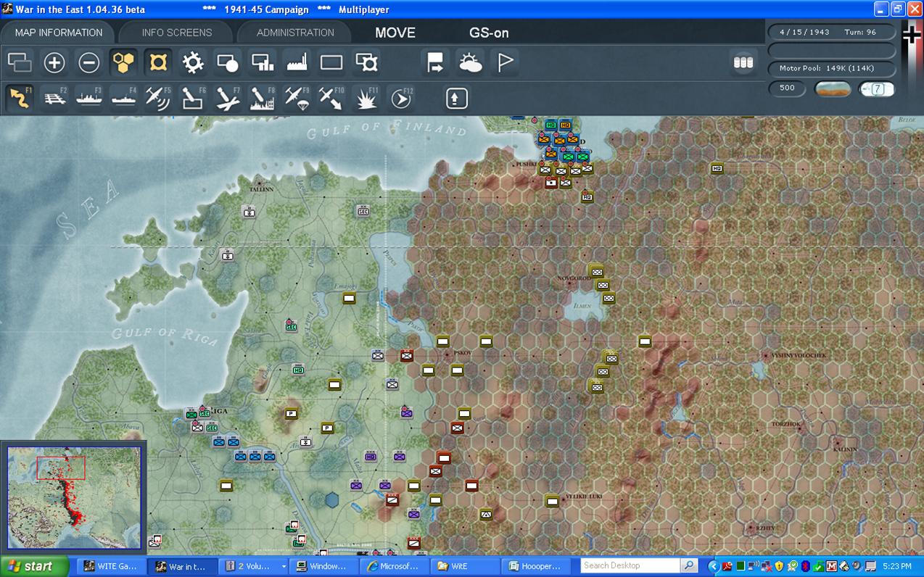This screenshot has width=924, height=577.
Task: Switch to the INFO SCREENS tab
Action: [177, 33]
